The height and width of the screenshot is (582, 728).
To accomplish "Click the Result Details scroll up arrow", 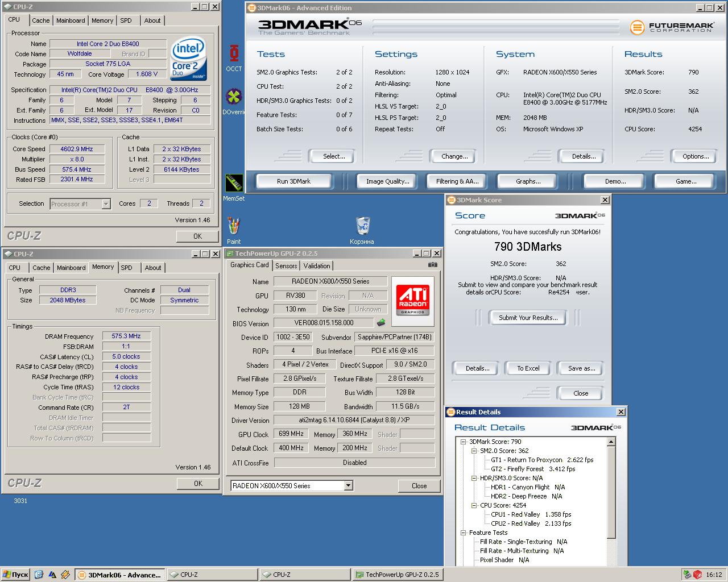I will 611,442.
